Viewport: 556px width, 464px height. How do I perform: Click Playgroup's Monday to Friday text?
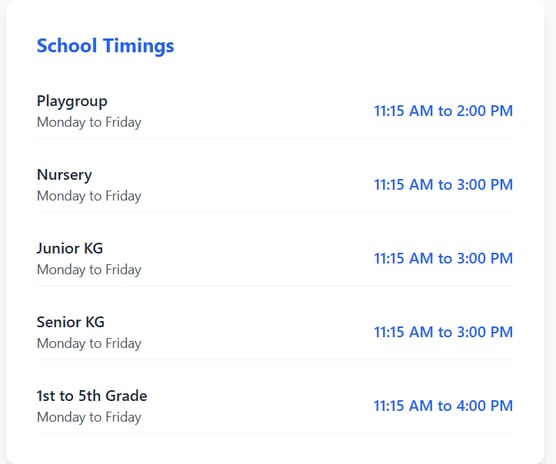pos(89,123)
